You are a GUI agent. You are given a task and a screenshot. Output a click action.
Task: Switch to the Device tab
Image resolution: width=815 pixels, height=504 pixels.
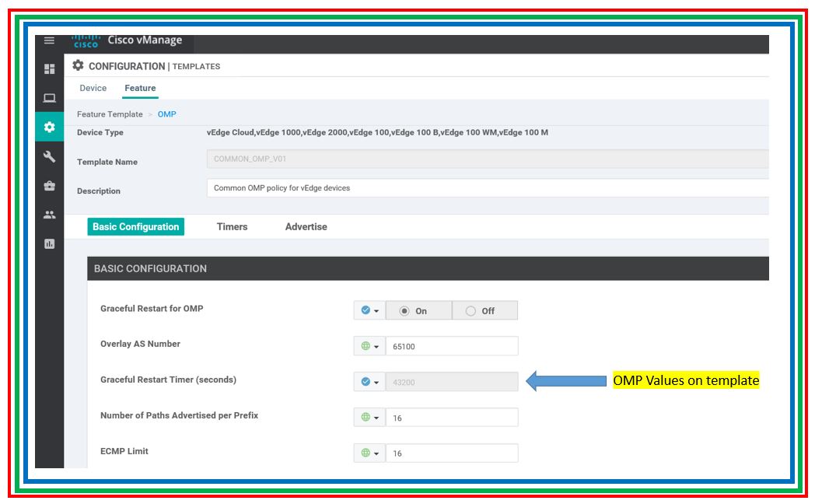(x=93, y=88)
